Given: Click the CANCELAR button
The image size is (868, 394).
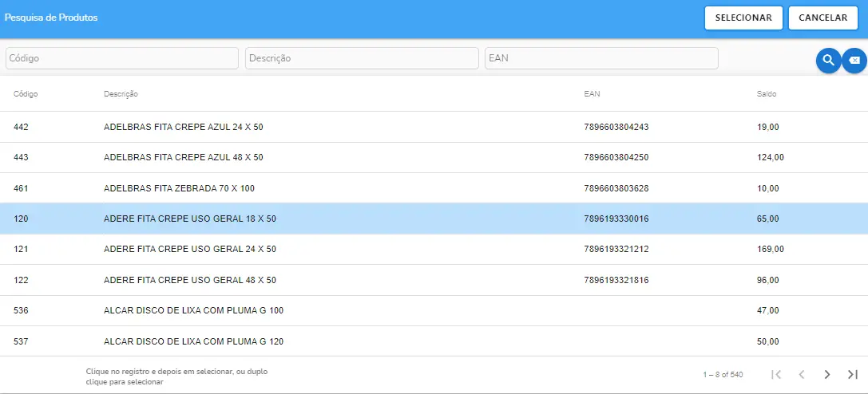Looking at the screenshot, I should 823,18.
